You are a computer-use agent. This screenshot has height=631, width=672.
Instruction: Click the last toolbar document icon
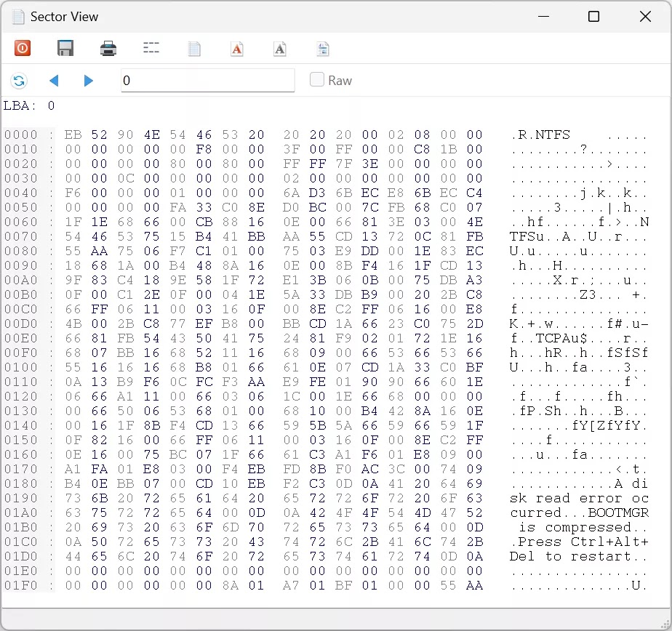tap(324, 49)
